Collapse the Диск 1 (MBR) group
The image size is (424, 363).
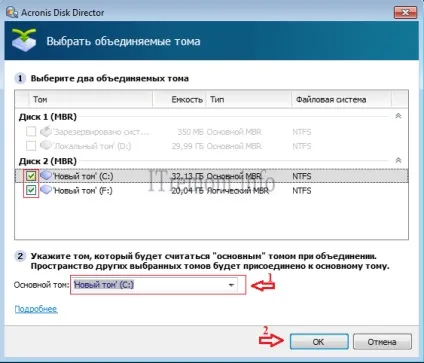click(398, 116)
